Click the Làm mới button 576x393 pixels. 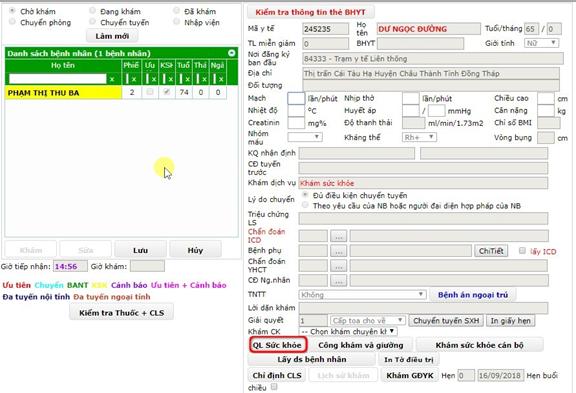[112, 36]
